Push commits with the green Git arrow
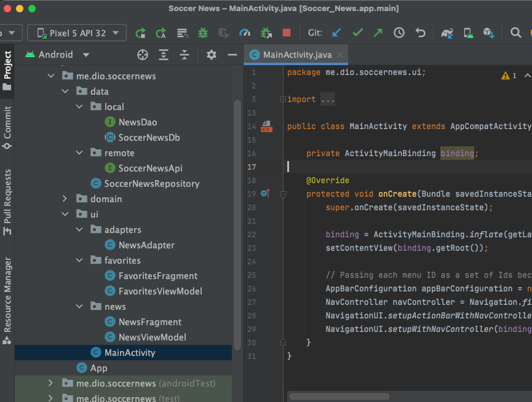This screenshot has width=532, height=402. click(378, 33)
